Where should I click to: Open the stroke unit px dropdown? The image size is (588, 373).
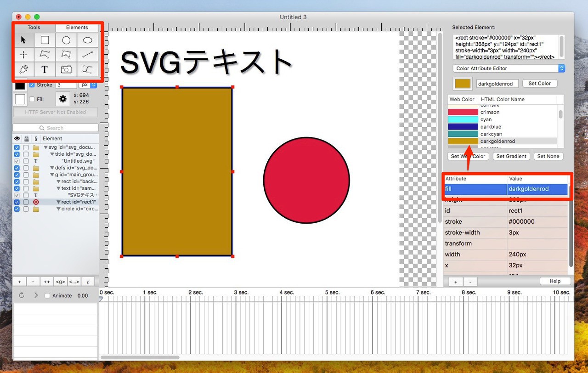(87, 85)
